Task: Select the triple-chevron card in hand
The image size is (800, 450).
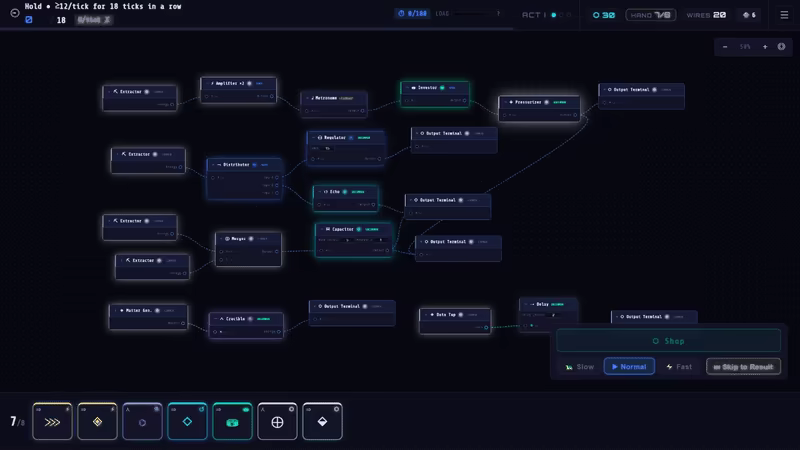Action: click(53, 421)
